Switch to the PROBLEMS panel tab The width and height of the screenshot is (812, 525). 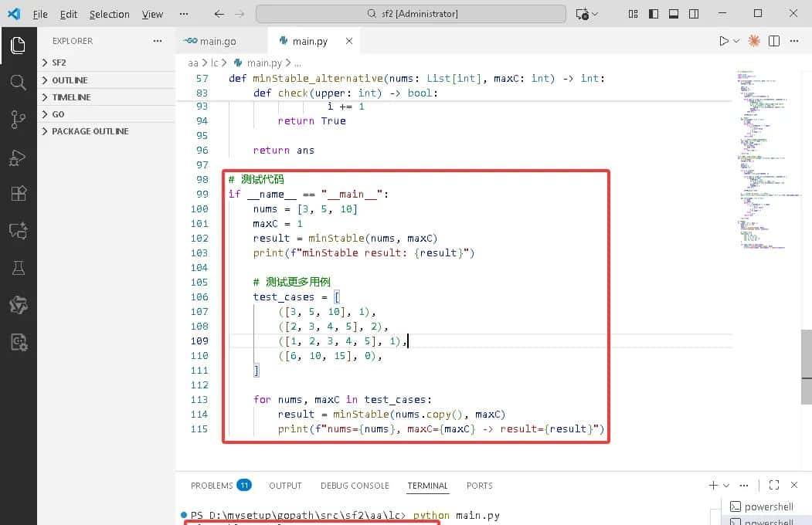[212, 486]
